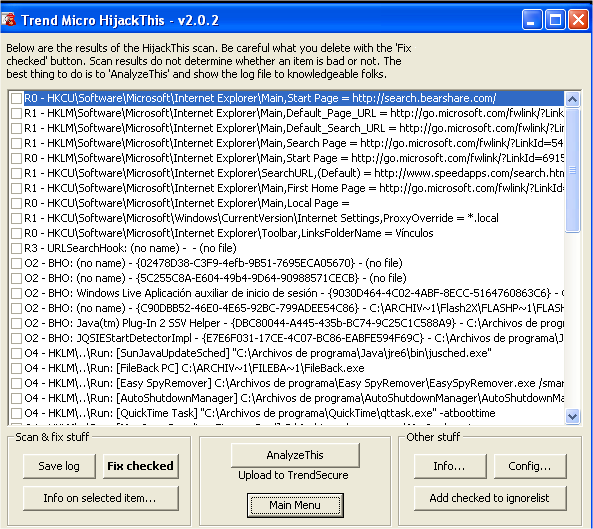593x529 pixels.
Task: Check the AutoShutdownManager entry checkbox
Action: [x=16, y=398]
